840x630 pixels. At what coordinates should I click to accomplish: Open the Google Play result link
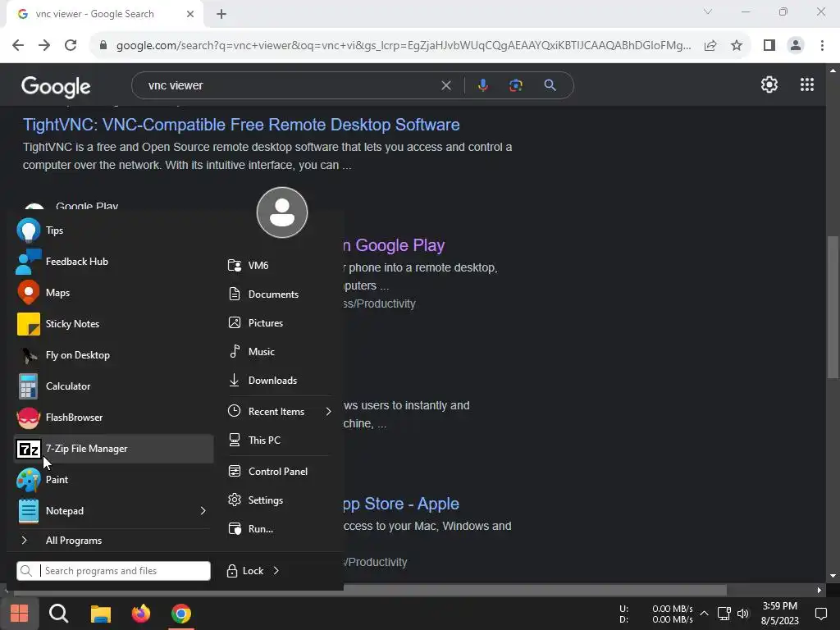click(395, 245)
